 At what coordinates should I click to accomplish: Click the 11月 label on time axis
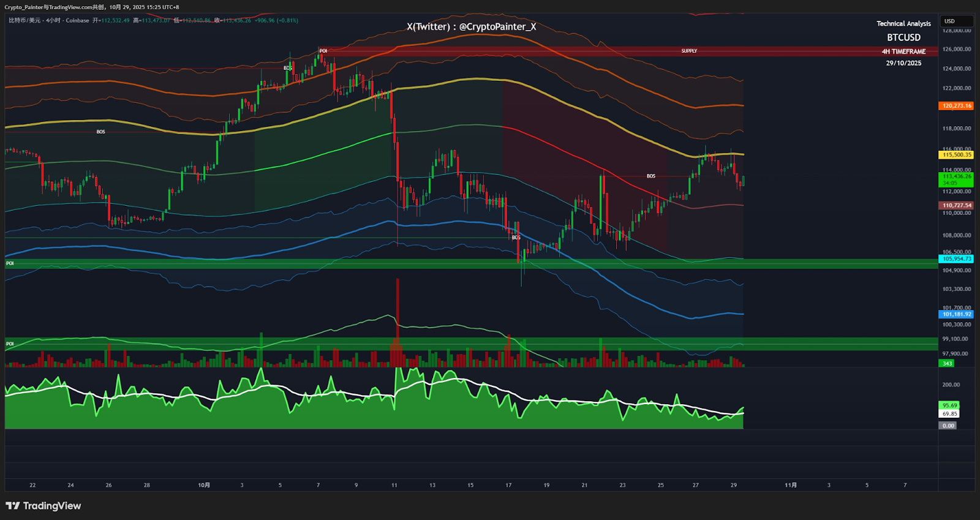pos(791,485)
